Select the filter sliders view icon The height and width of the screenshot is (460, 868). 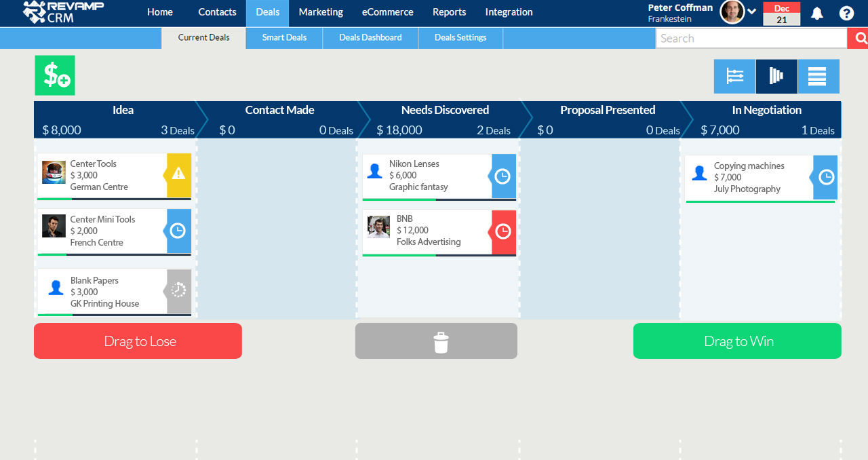click(734, 76)
